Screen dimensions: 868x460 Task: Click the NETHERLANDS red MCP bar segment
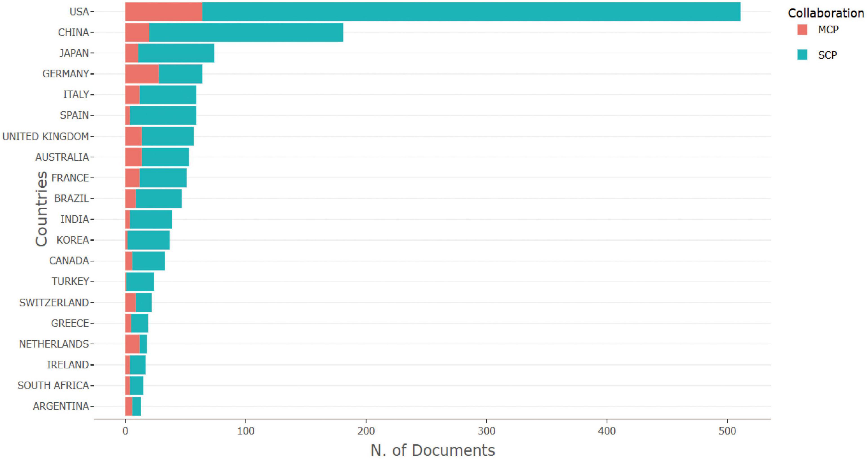pyautogui.click(x=132, y=344)
